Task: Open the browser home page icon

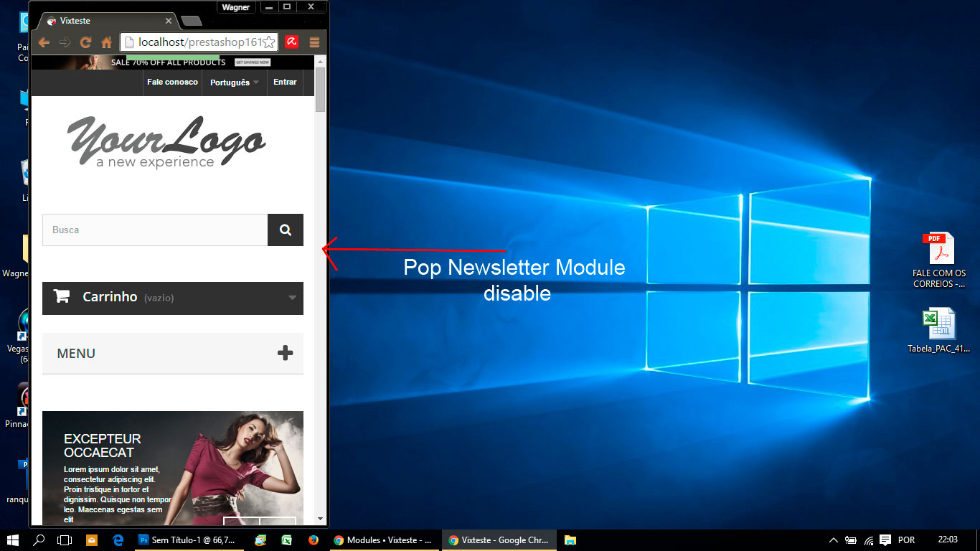Action: click(106, 42)
